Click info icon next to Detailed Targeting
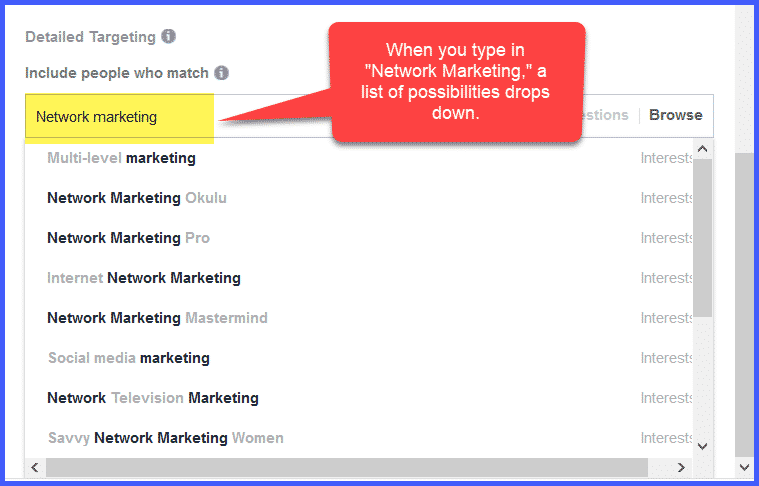The height and width of the screenshot is (486, 759). click(x=168, y=37)
